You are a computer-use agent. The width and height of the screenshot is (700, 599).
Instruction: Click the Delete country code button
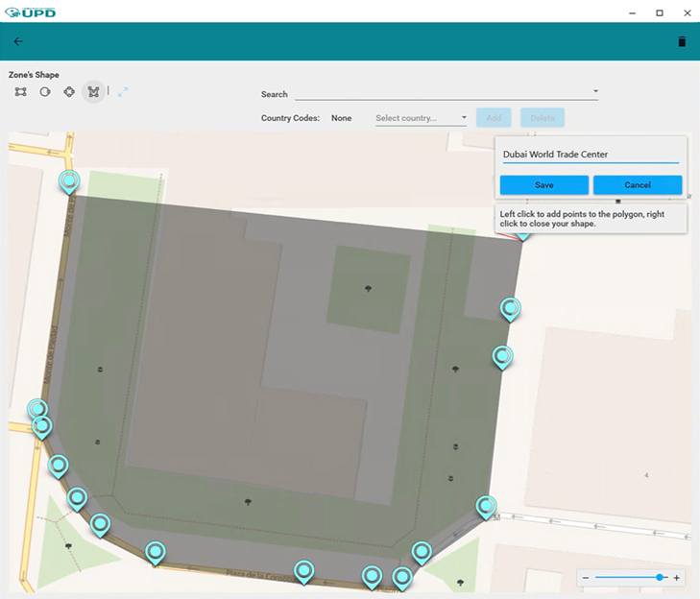pyautogui.click(x=543, y=118)
